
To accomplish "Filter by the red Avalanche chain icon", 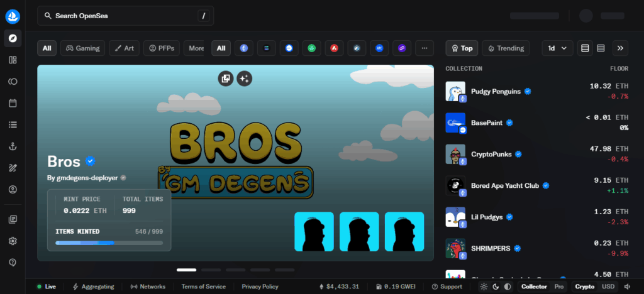I will [x=335, y=48].
